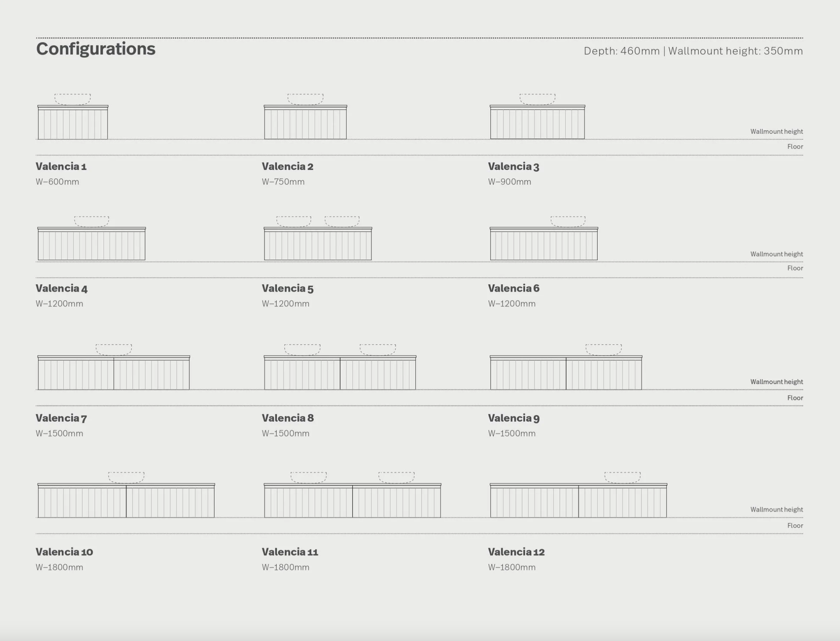The width and height of the screenshot is (840, 641).
Task: Click the W–750mm width text
Action: tap(283, 182)
